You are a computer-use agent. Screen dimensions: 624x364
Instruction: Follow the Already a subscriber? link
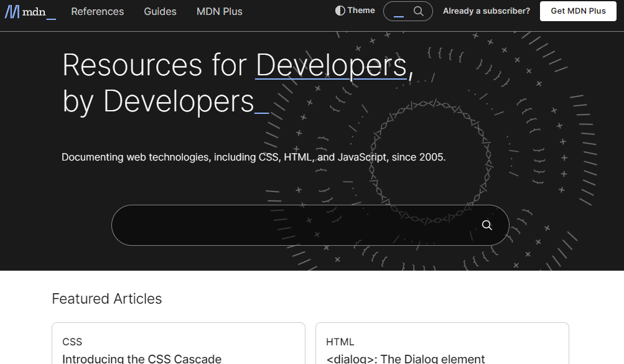[x=487, y=11]
